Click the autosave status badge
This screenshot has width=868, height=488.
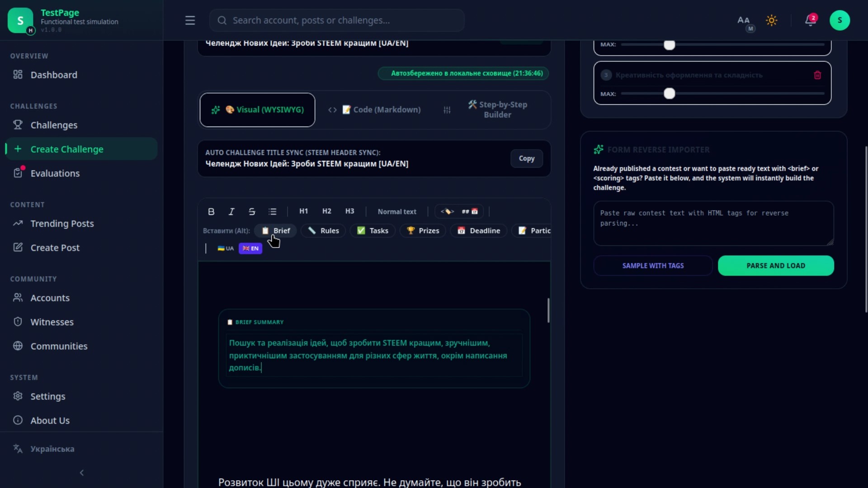coord(463,73)
